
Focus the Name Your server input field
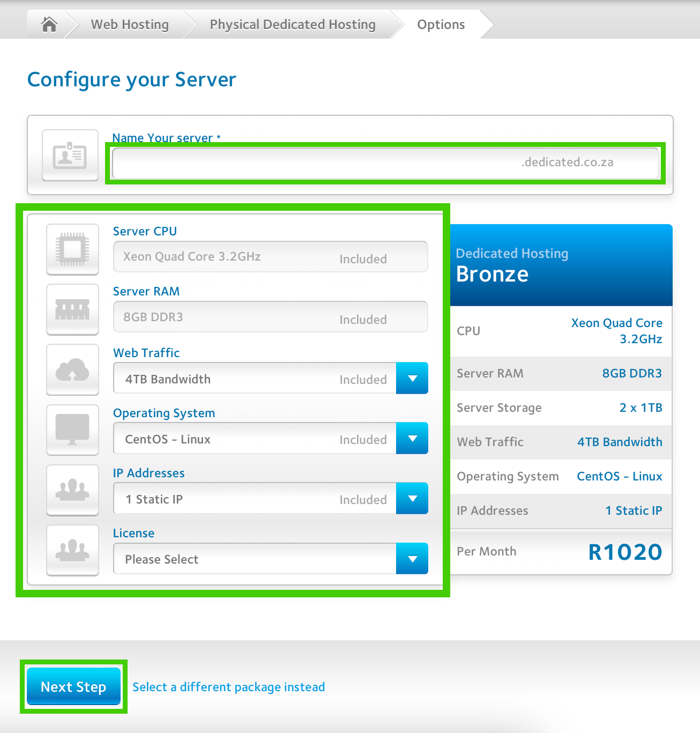(x=316, y=162)
